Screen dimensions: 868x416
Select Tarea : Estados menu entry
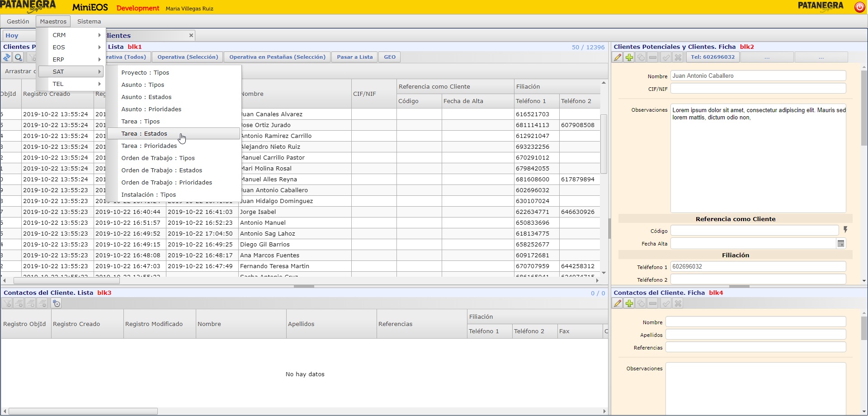[x=174, y=133]
